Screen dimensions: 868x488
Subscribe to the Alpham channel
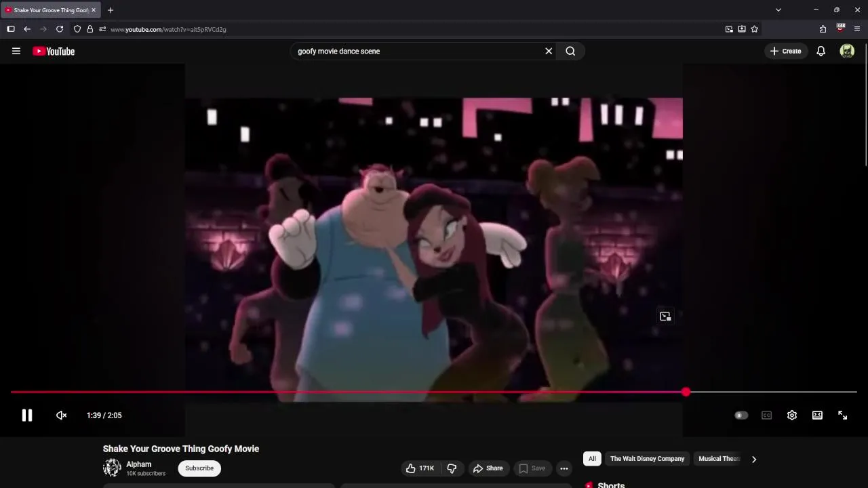pos(199,468)
